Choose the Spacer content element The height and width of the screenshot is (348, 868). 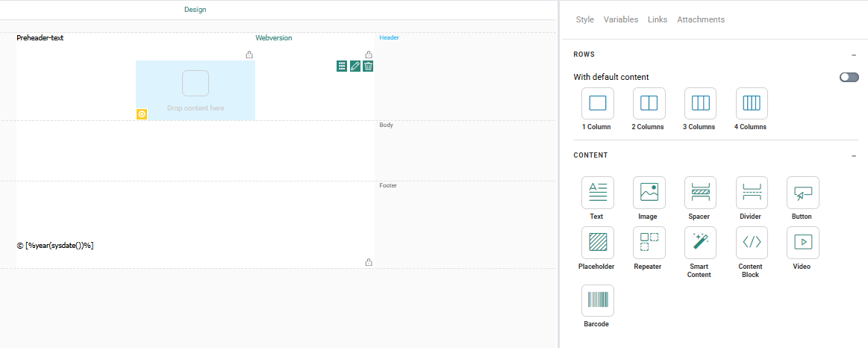(700, 193)
